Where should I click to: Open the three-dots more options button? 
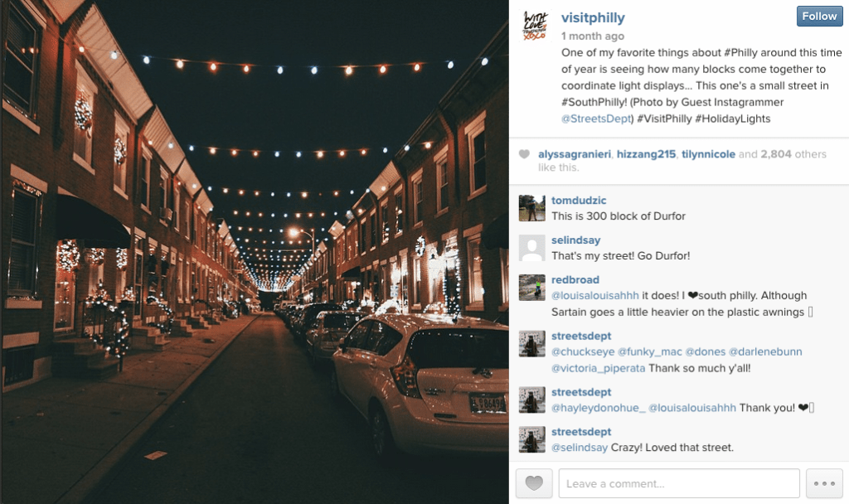tap(824, 483)
